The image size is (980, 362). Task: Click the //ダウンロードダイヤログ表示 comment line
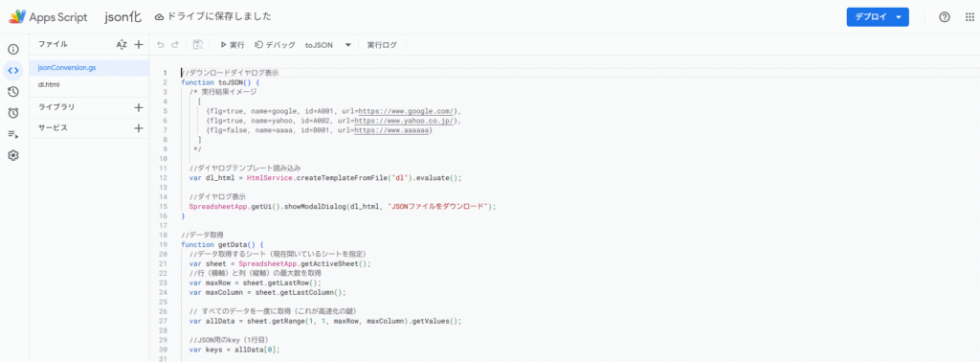click(x=230, y=73)
